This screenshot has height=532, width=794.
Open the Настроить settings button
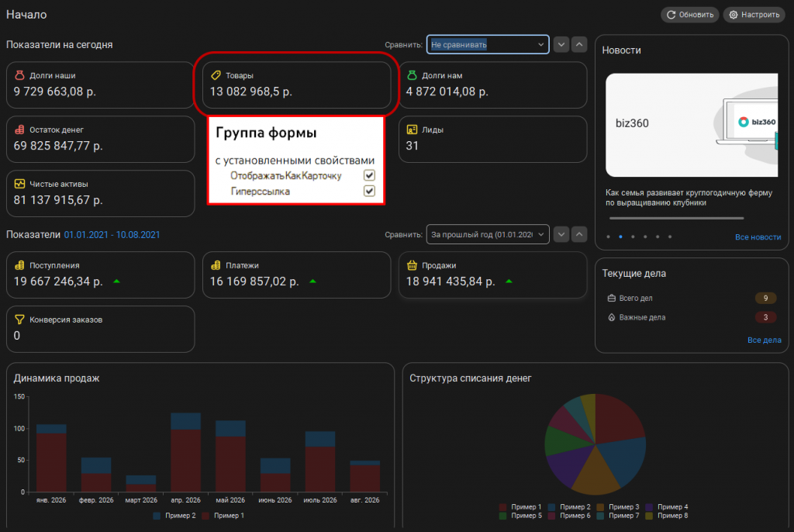coord(754,15)
